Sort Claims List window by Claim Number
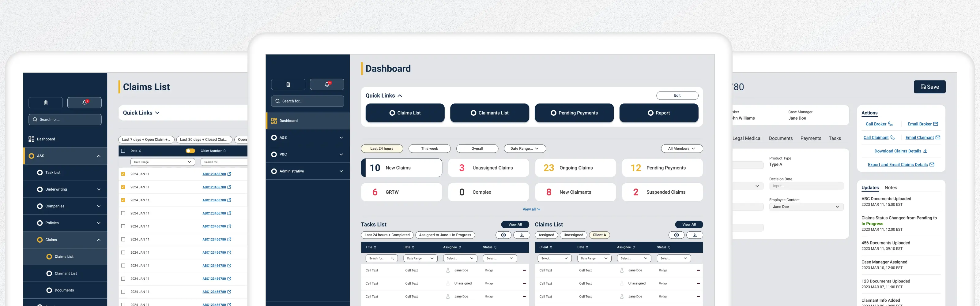This screenshot has height=306, width=980. click(224, 151)
